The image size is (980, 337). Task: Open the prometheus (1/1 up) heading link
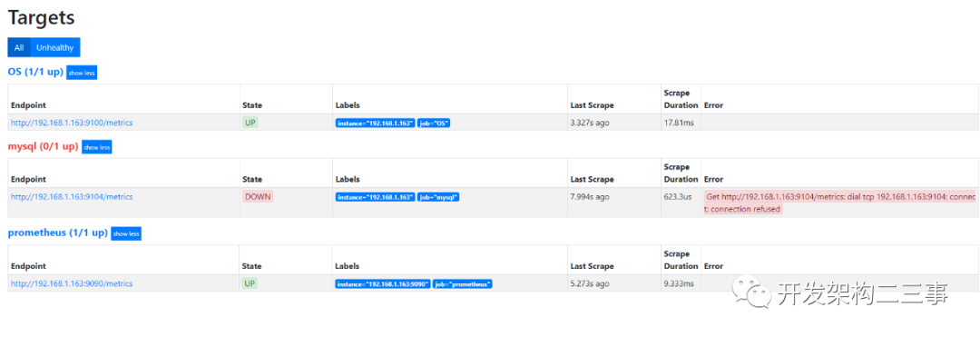click(57, 233)
